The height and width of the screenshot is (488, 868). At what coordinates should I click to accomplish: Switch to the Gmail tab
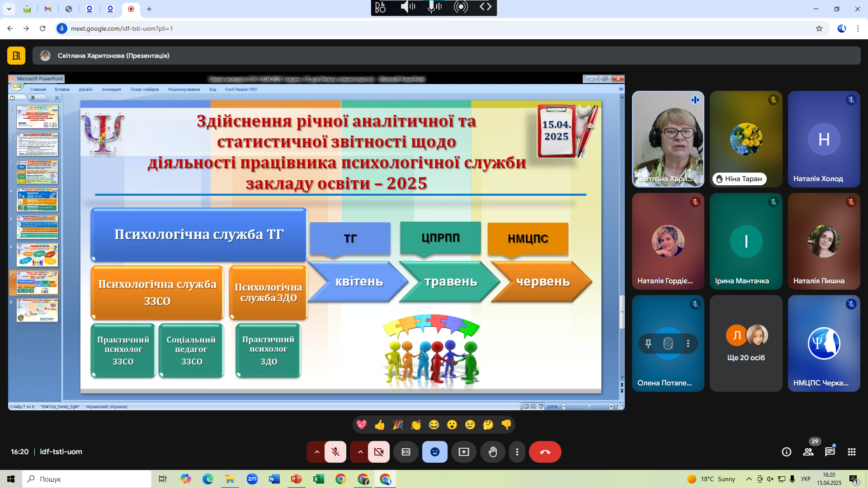[48, 9]
